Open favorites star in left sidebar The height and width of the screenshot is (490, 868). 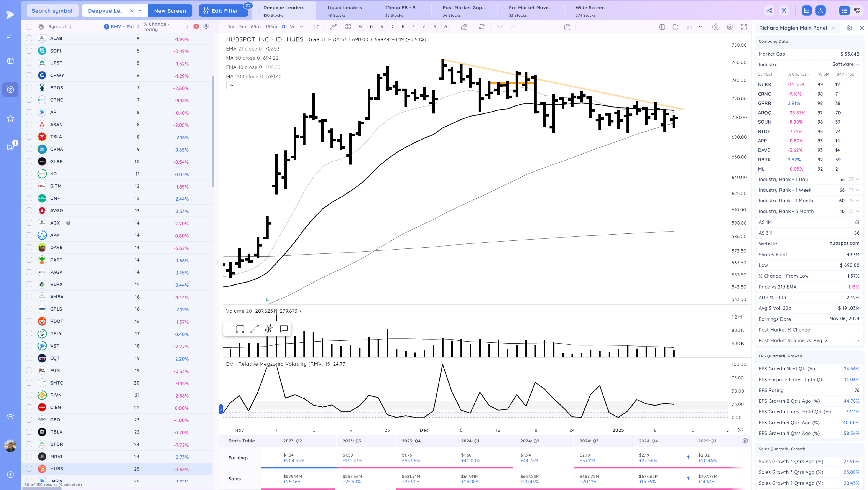[10, 118]
